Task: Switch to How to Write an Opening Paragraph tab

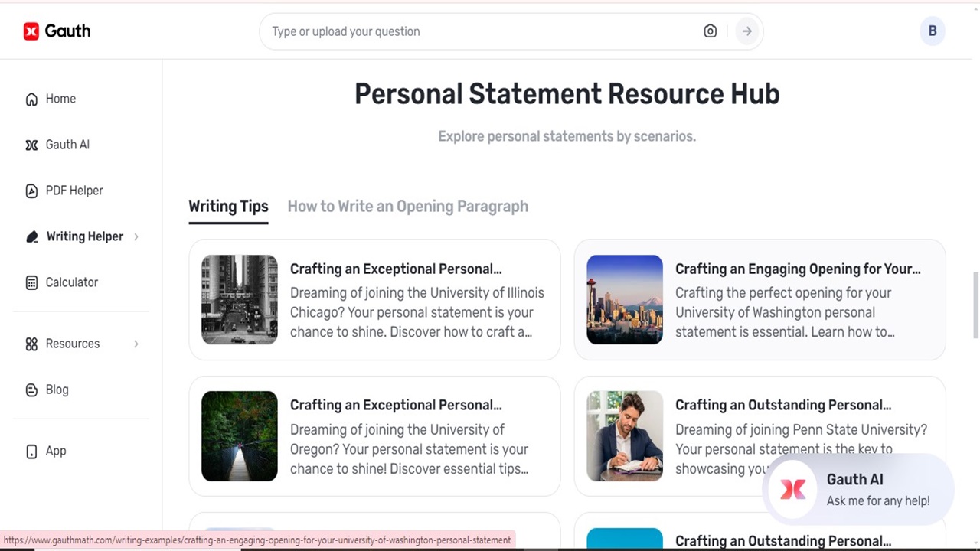Action: pyautogui.click(x=407, y=206)
